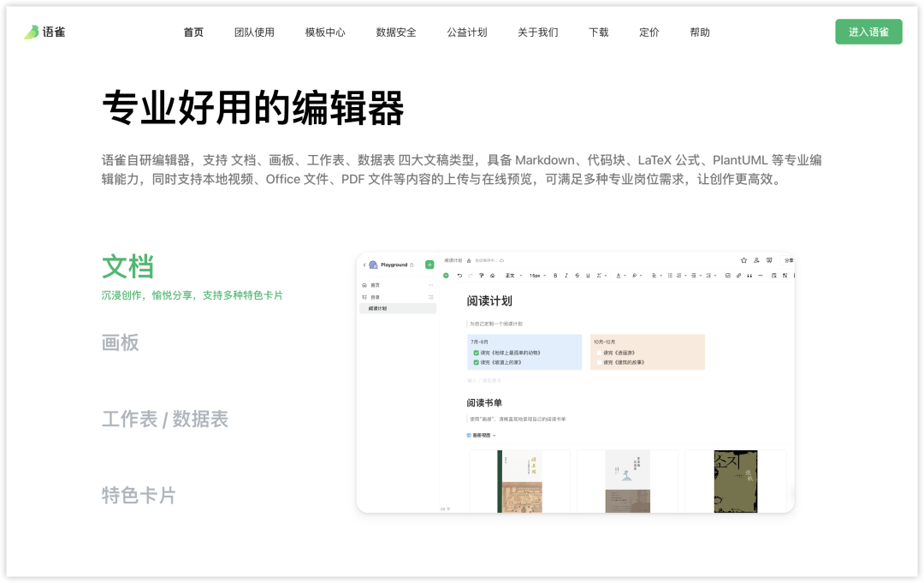
Task: Open the line spacing dropdown
Action: 712,276
